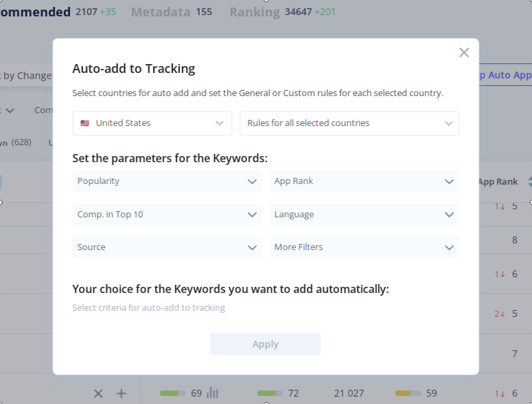The image size is (532, 404).
Task: Click the More Filters chevron arrow
Action: (449, 247)
